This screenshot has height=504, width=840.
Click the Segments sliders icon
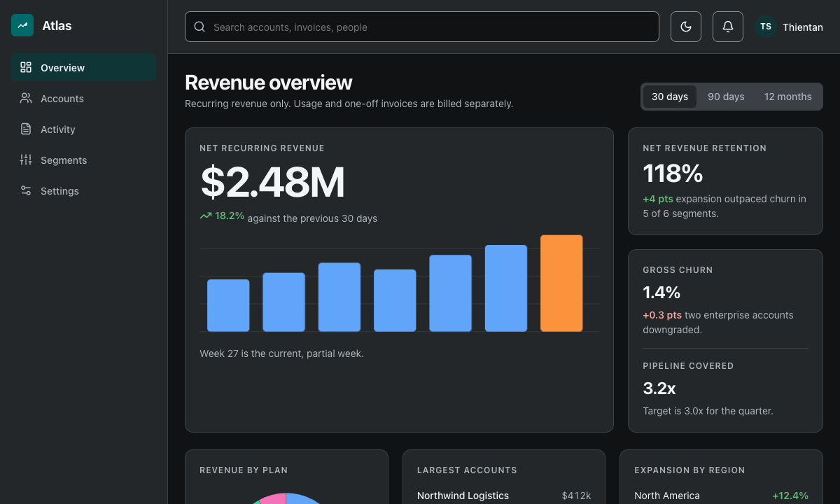click(26, 160)
